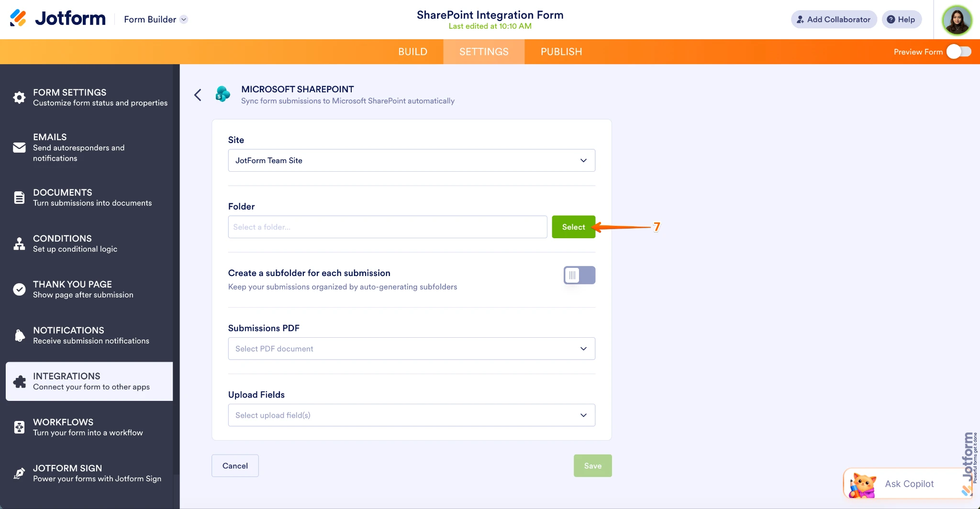The height and width of the screenshot is (509, 980).
Task: Click the Conditions hierarchy icon
Action: (x=19, y=243)
